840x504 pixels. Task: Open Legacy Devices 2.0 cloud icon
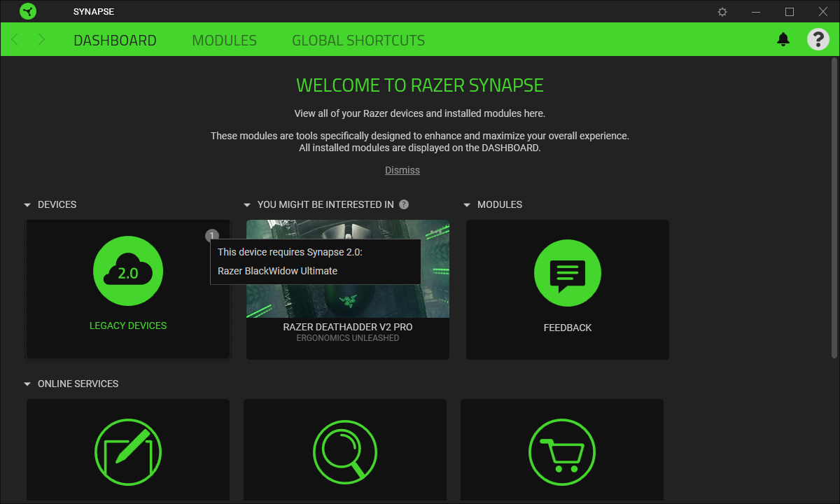(x=128, y=271)
